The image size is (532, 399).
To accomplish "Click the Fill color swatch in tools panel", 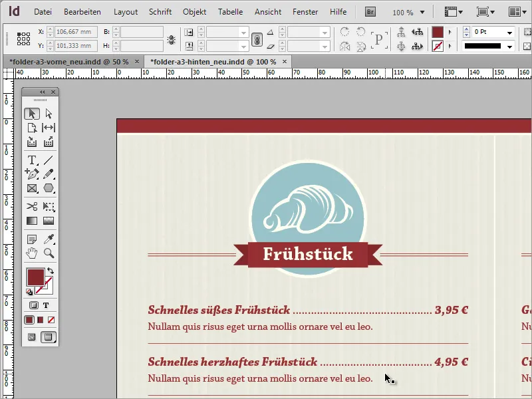I will [35, 277].
